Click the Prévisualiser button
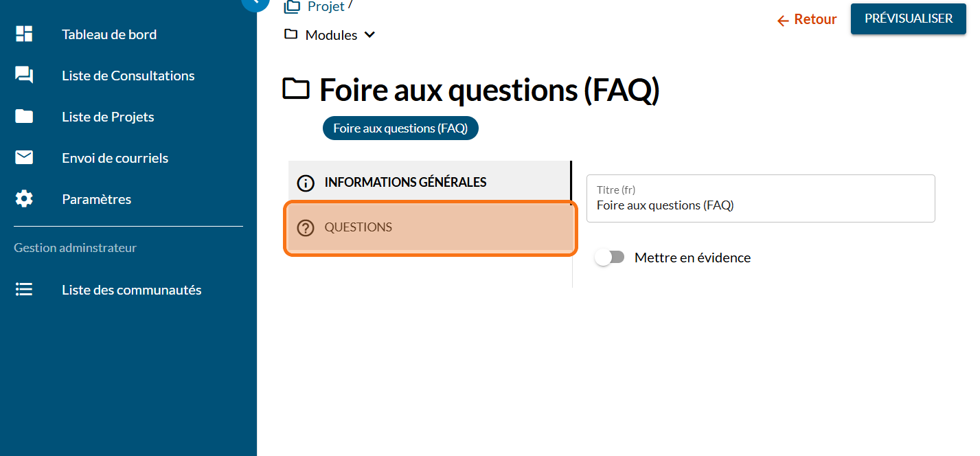Image resolution: width=980 pixels, height=456 pixels. tap(908, 19)
